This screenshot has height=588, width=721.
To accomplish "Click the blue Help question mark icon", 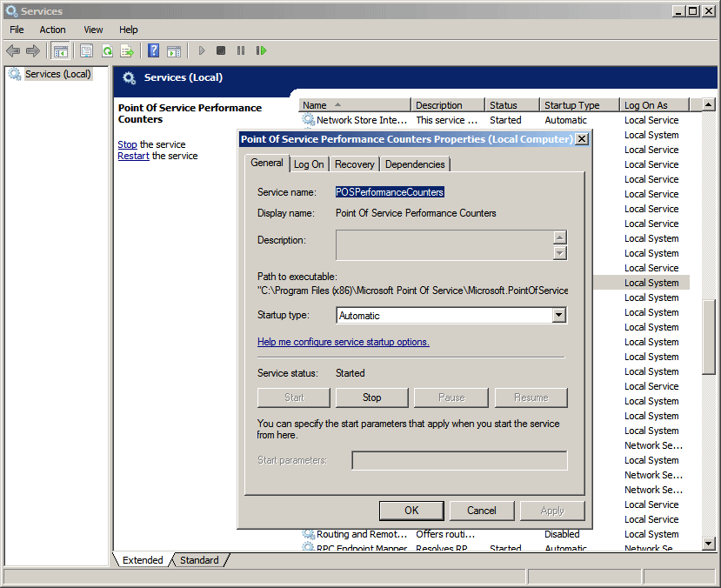I will point(153,51).
